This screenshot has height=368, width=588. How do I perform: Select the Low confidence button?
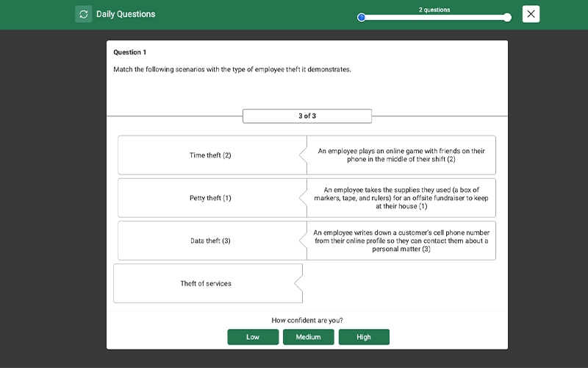coord(253,337)
